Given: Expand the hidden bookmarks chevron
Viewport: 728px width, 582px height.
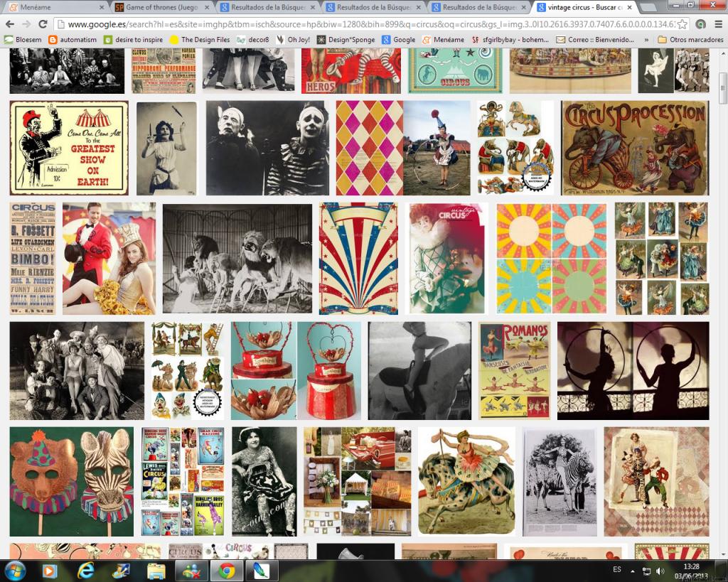Looking at the screenshot, I should (647, 40).
